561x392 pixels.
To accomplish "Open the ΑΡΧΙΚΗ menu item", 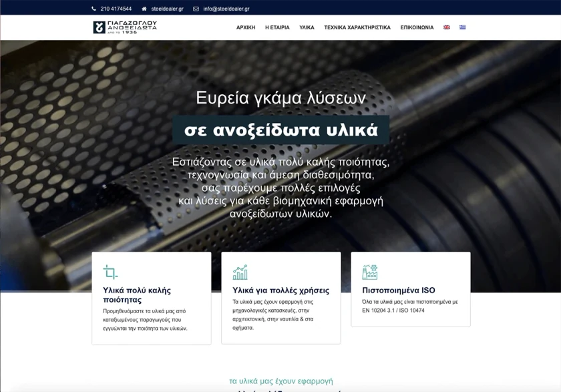I will click(x=246, y=27).
